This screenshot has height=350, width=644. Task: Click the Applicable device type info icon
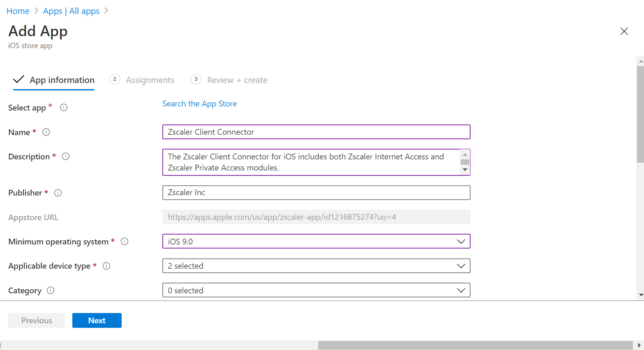coord(106,266)
